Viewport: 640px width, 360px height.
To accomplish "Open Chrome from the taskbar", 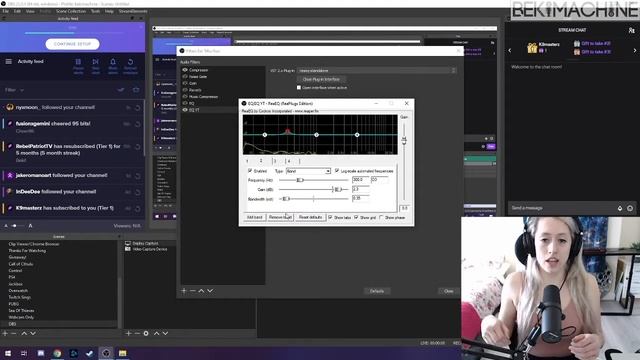I will [x=57, y=353].
